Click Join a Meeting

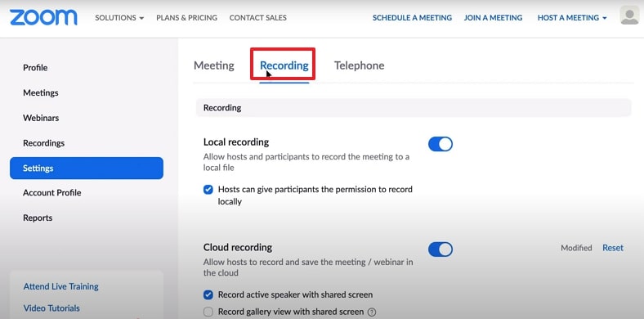tap(494, 18)
